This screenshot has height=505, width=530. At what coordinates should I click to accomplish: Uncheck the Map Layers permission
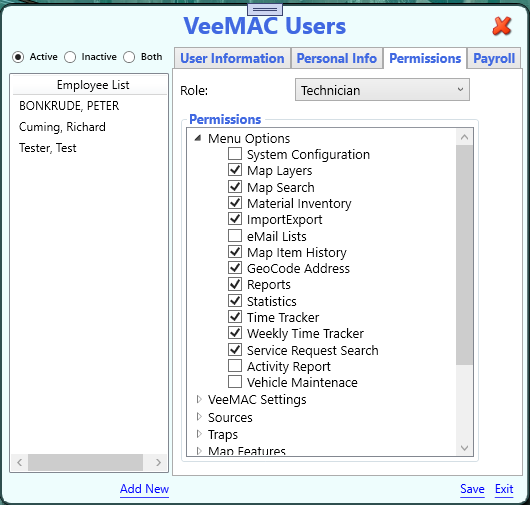coord(235,170)
